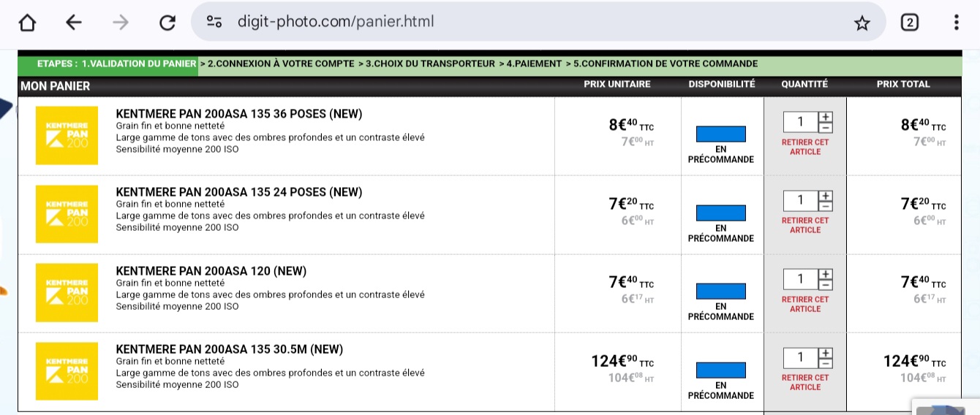The width and height of the screenshot is (980, 415).
Task: Decrease quantity of Kentmere 135 24 poses
Action: (826, 205)
